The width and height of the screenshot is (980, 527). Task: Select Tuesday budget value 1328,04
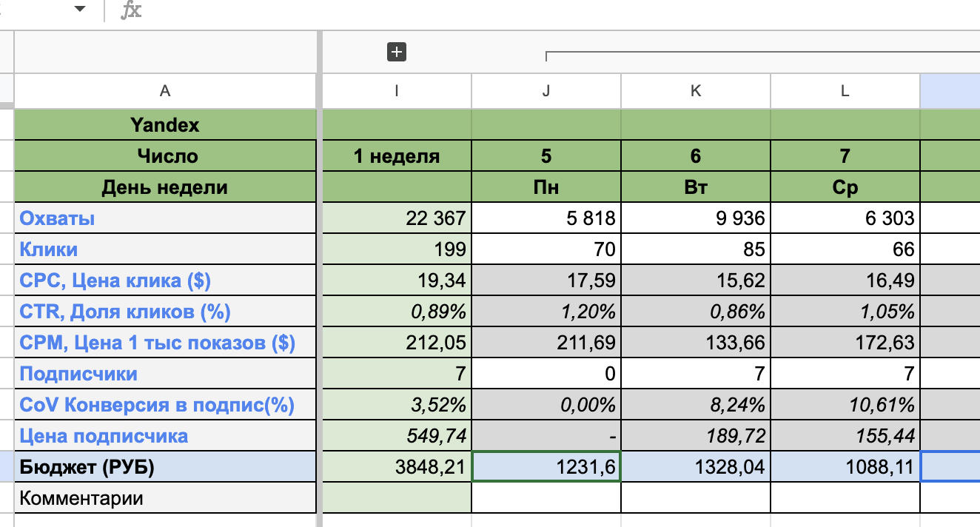[x=696, y=467]
